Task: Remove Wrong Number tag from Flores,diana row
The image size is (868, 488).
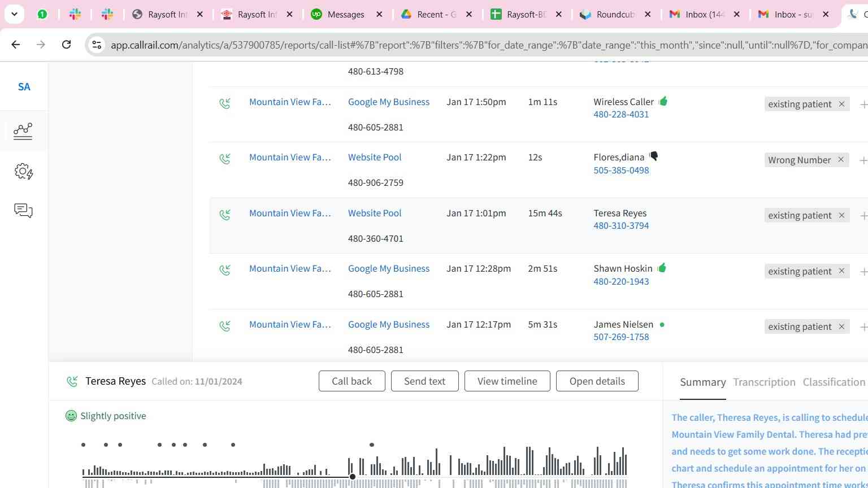Action: tap(841, 160)
